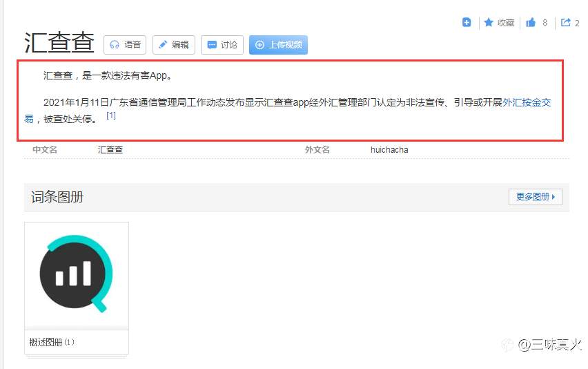The image size is (588, 369).
Task: Click the 中文名 field label
Action: [x=45, y=150]
